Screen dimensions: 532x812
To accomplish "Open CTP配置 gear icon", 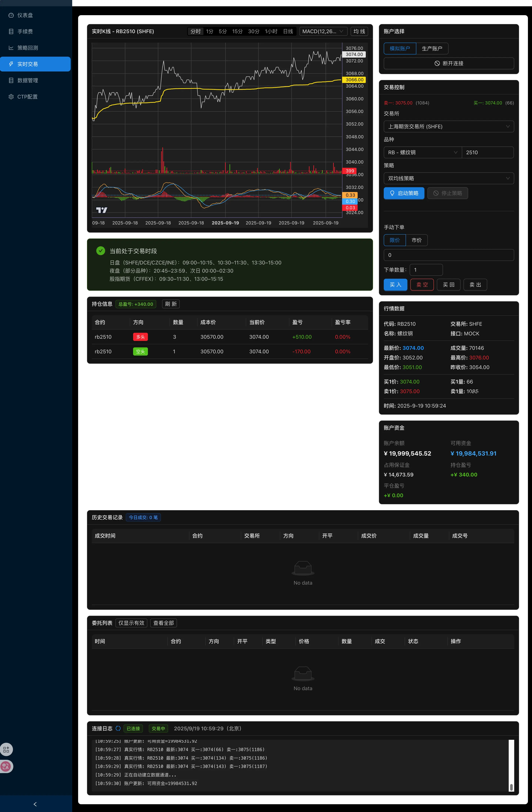I will click(11, 97).
